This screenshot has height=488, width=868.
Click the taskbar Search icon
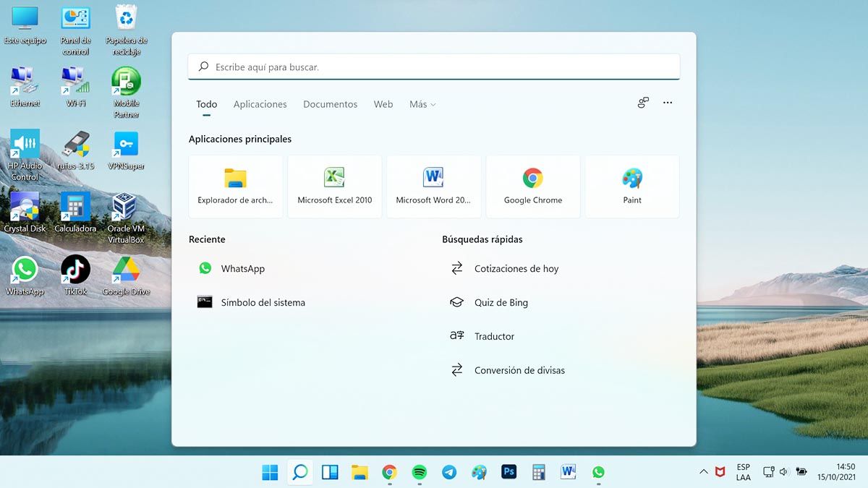[x=299, y=472]
